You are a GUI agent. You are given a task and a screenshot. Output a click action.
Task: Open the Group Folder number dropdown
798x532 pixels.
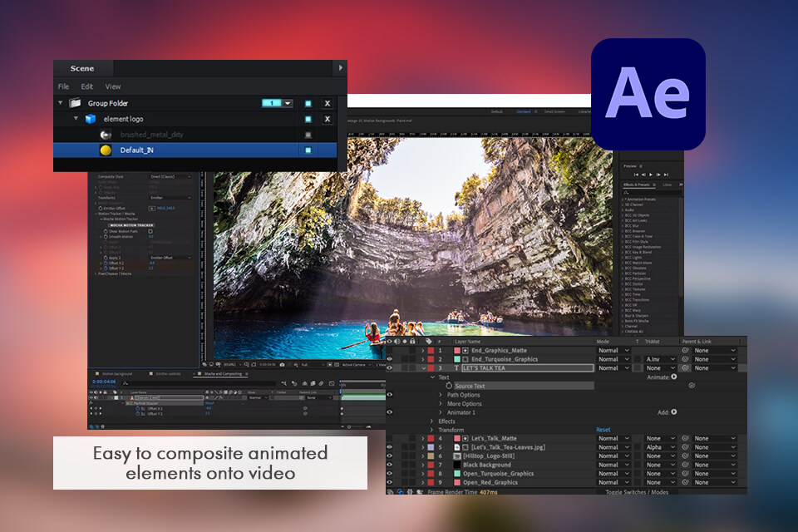click(x=288, y=103)
